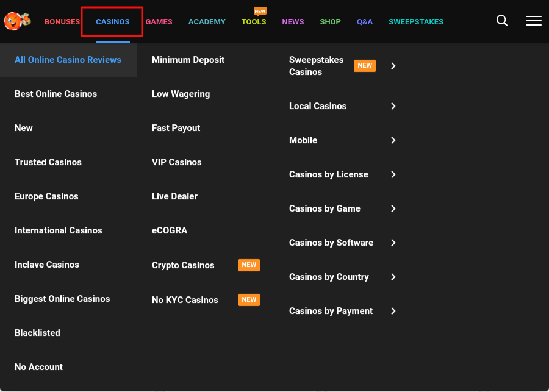The width and height of the screenshot is (549, 392).
Task: Expand the Mobile submenu chevron
Action: [393, 140]
